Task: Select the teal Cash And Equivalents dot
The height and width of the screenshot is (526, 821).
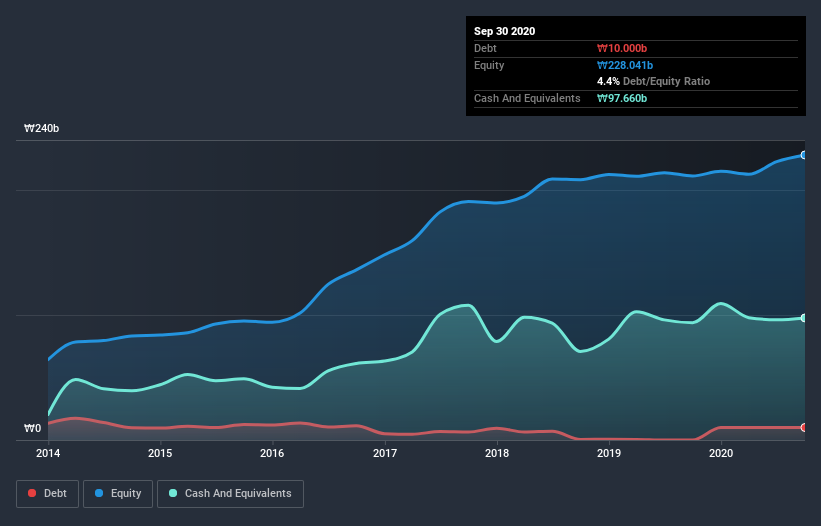Action: click(x=173, y=493)
